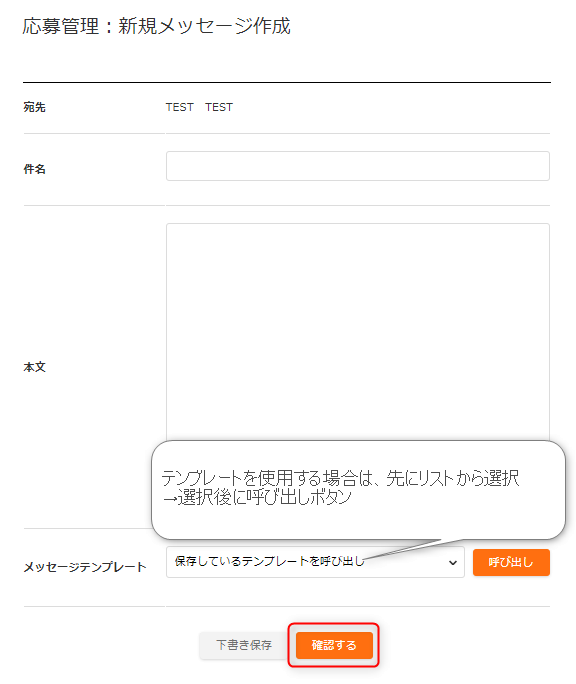Click 応募管理 in the page heading
The width and height of the screenshot is (576, 684).
pyautogui.click(x=61, y=26)
